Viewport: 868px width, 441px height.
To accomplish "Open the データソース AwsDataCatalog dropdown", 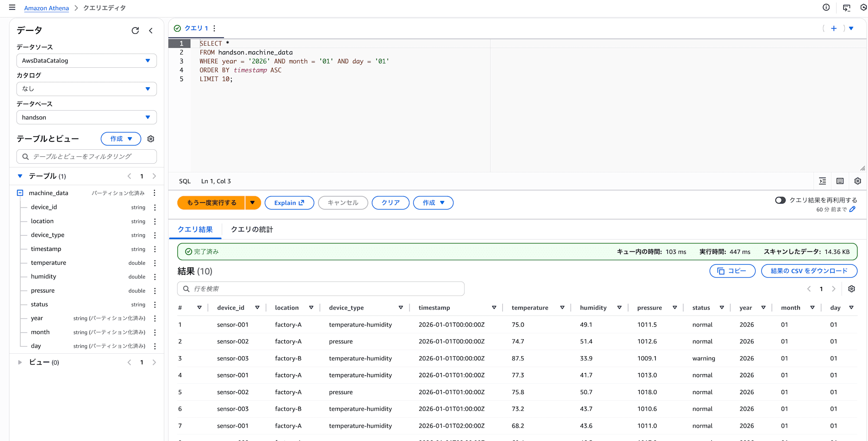I will (x=86, y=61).
